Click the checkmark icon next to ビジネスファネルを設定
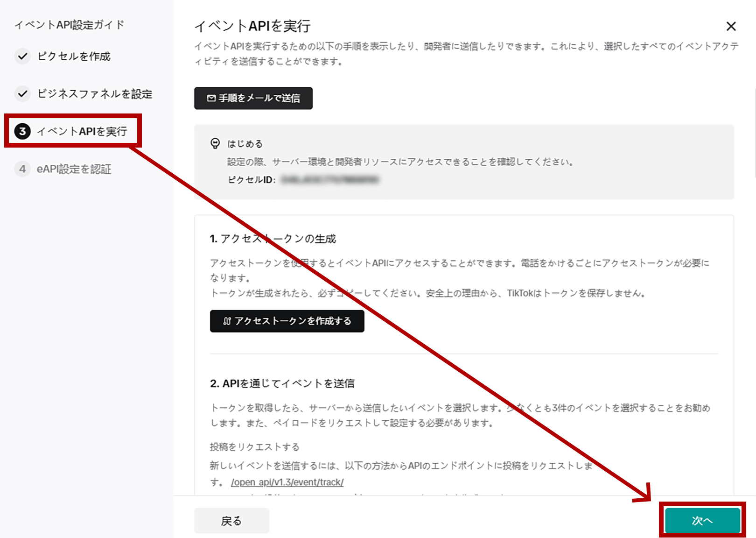Screen dimensions: 756x538 (x=22, y=94)
